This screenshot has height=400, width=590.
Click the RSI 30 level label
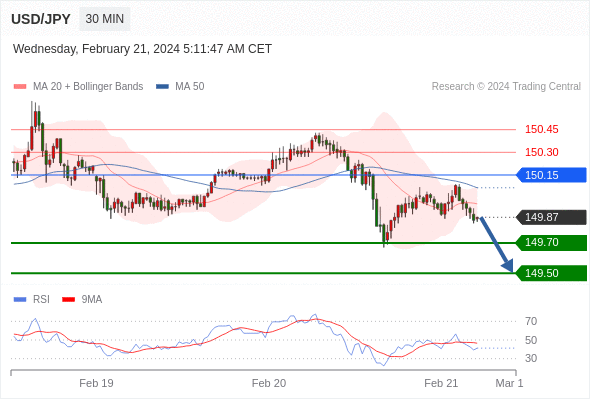pos(531,358)
